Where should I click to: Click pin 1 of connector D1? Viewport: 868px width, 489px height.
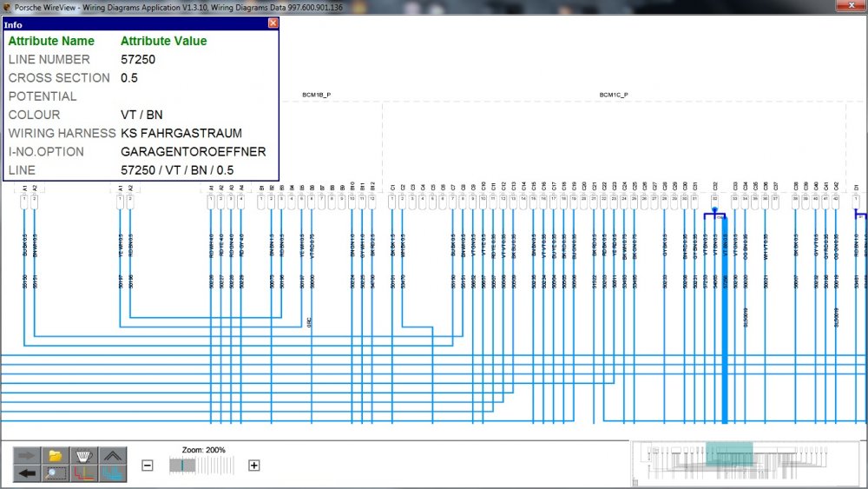(857, 199)
